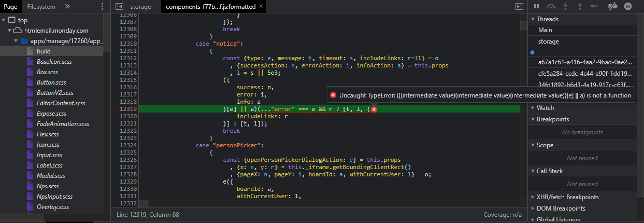Select thread a67a1c61-a416-4aa2-9bad
Image resolution: width=644 pixels, height=223 pixels.
(x=585, y=62)
